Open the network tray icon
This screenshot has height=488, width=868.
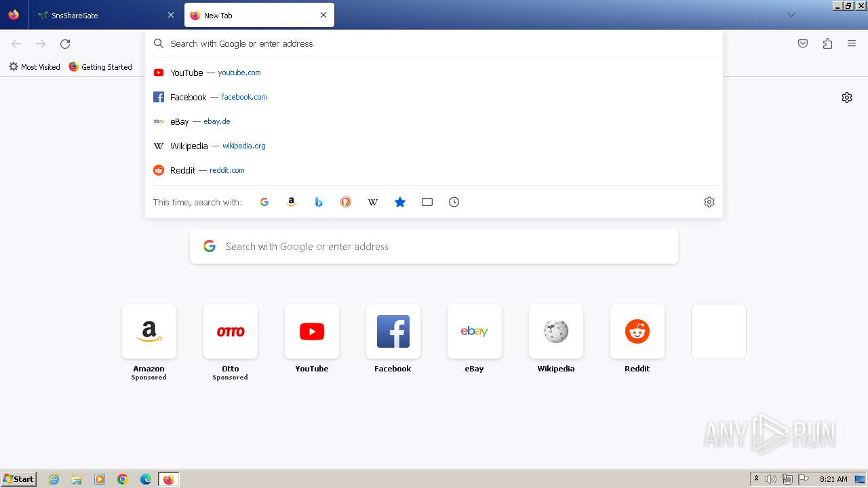(787, 479)
